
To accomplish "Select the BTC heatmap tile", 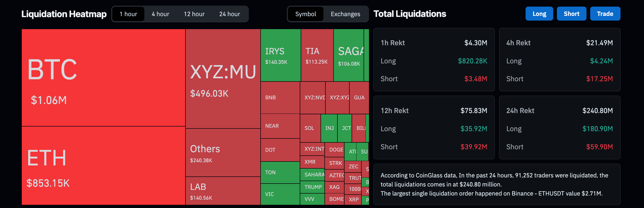I will 103,78.
